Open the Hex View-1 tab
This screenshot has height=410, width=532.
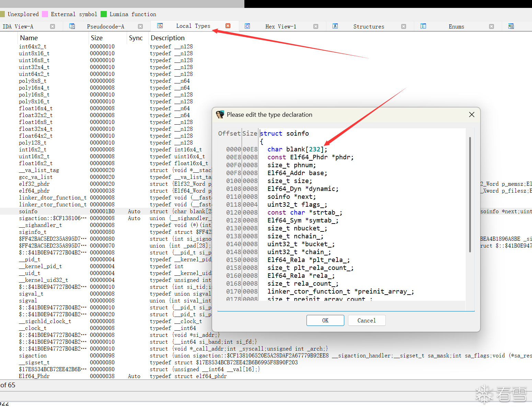(281, 26)
